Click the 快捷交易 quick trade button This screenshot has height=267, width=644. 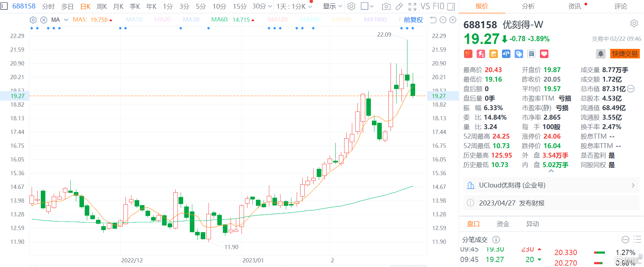[x=625, y=54]
